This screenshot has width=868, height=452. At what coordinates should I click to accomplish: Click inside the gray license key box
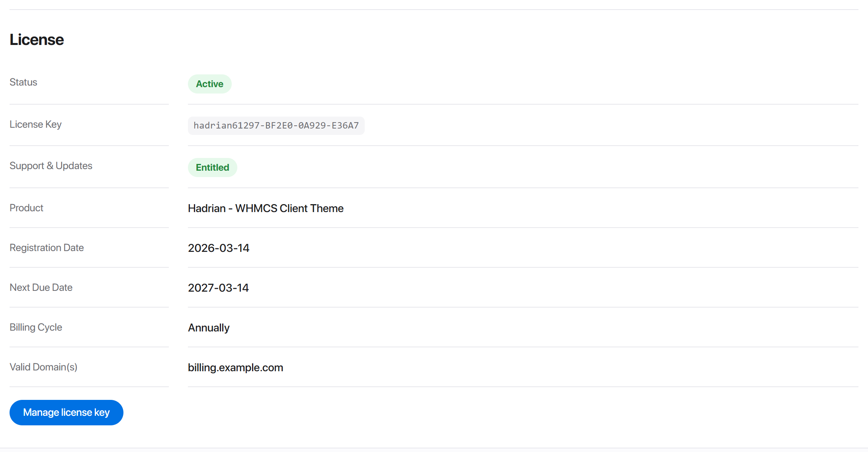tap(276, 126)
